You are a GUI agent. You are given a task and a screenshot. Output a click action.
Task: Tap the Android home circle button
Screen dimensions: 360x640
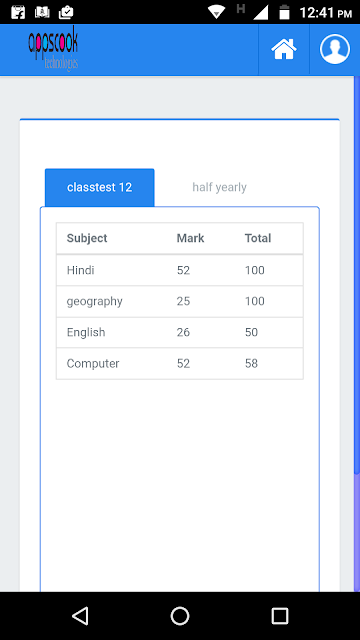coord(180,616)
